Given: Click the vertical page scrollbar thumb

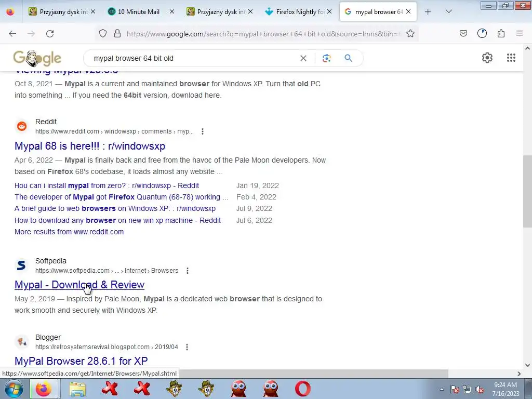Looking at the screenshot, I should click(527, 192).
